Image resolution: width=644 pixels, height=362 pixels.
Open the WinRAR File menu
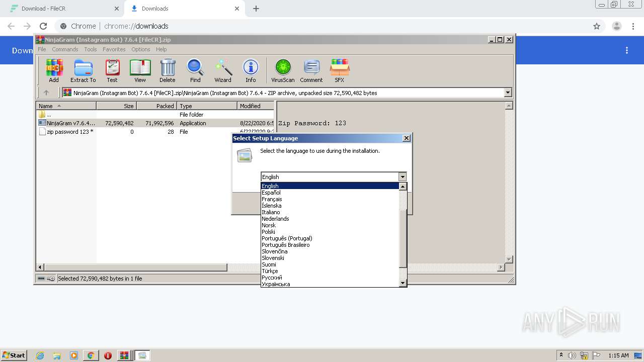pos(42,49)
